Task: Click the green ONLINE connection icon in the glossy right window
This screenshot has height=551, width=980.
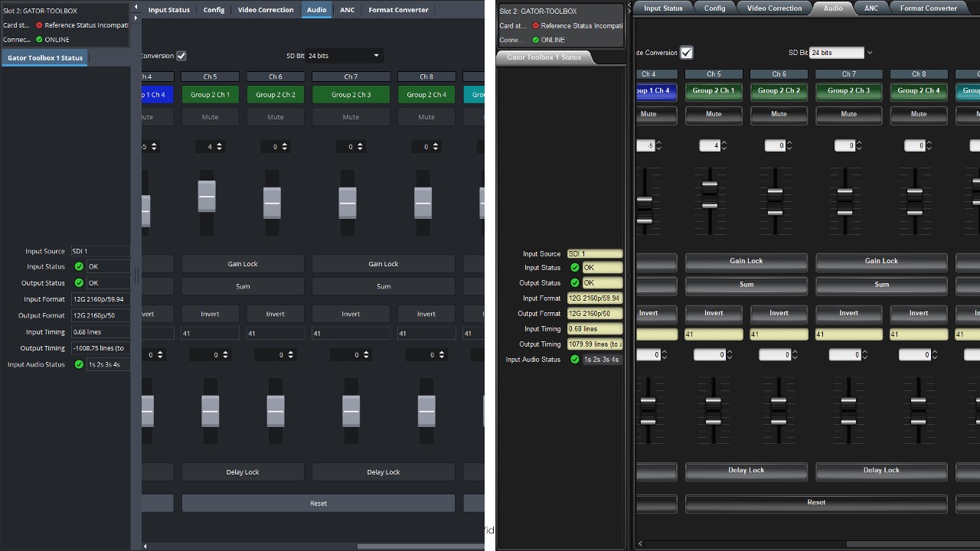Action: [535, 40]
